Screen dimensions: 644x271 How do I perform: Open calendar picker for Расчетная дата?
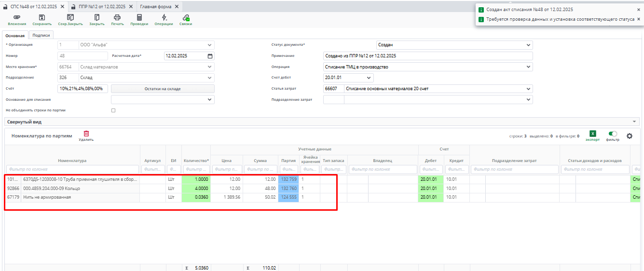(x=210, y=56)
